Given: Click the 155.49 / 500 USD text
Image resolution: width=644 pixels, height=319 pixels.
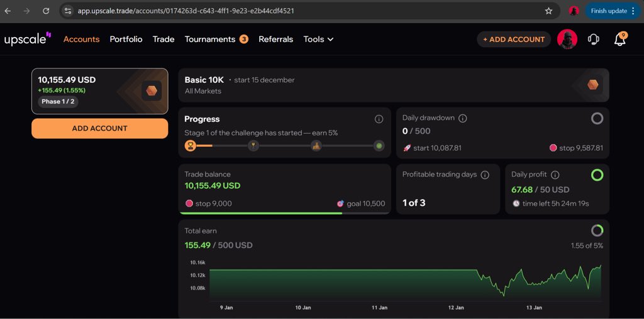Looking at the screenshot, I should pos(218,245).
